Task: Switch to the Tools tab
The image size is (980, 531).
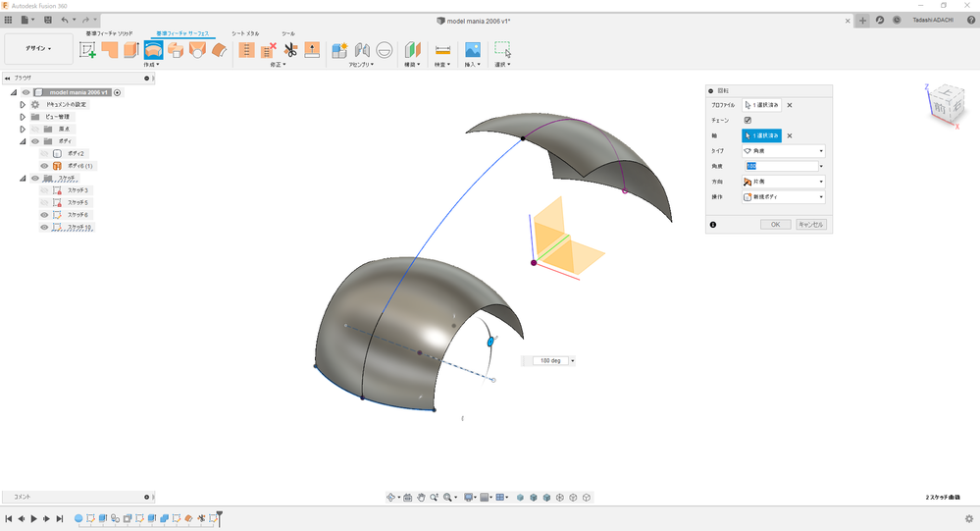Action: (x=288, y=33)
